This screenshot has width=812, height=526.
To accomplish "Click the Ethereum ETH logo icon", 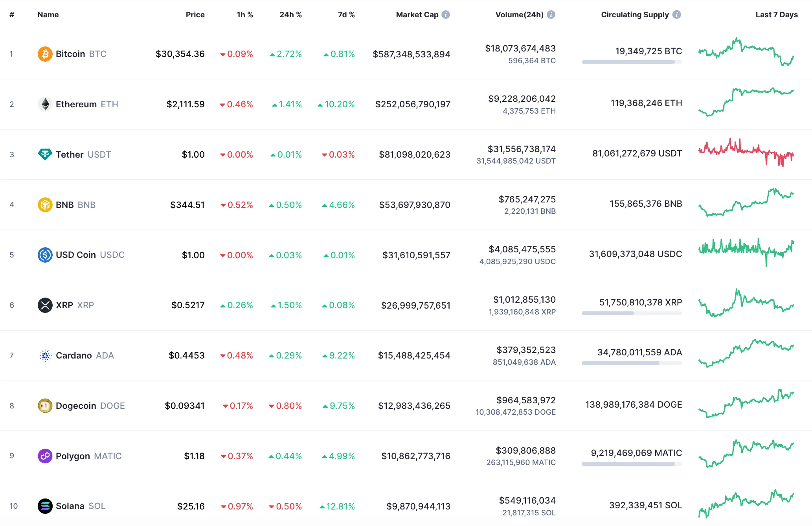I will click(x=45, y=104).
